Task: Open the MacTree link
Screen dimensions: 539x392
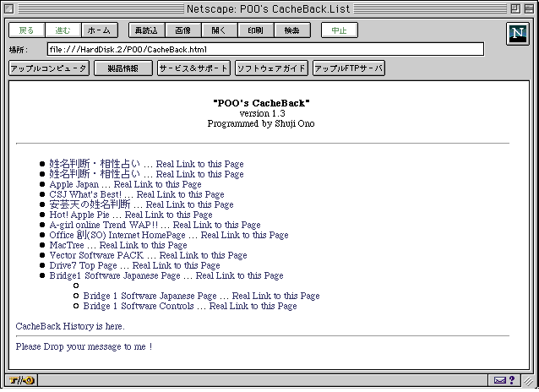Action: 67,245
